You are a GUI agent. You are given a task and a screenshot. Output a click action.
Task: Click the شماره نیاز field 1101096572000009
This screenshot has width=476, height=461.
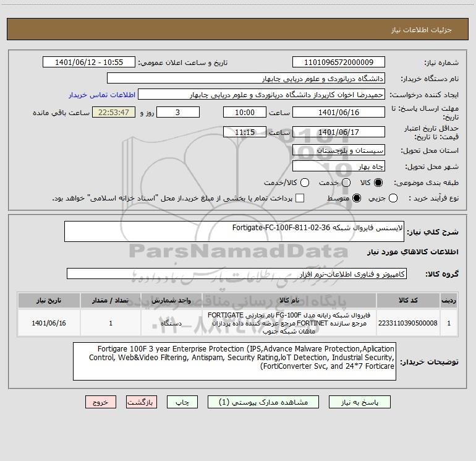[x=339, y=62]
